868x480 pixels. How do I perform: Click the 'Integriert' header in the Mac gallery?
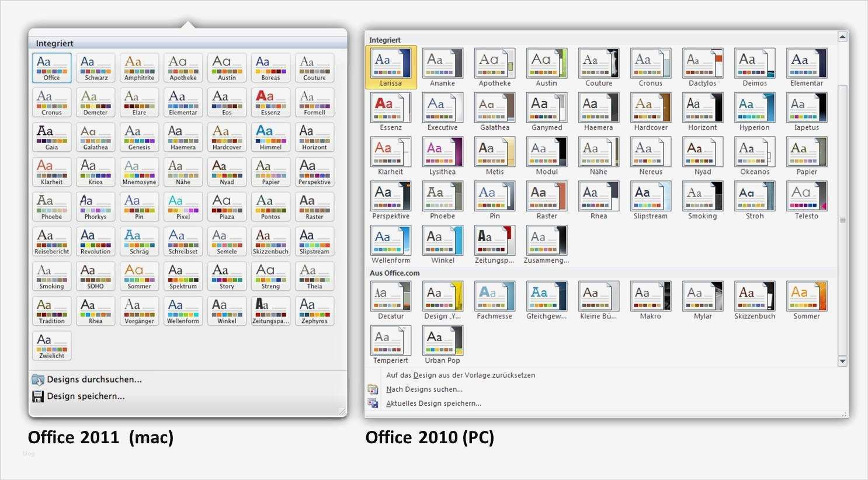pyautogui.click(x=54, y=43)
